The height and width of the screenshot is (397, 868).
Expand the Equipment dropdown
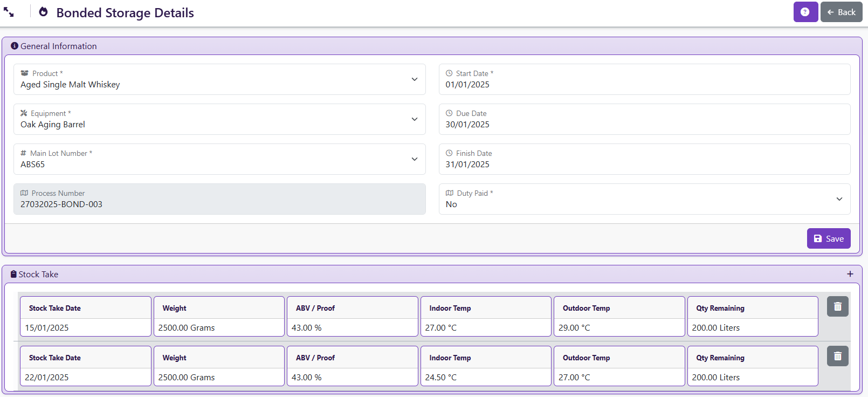219,119
